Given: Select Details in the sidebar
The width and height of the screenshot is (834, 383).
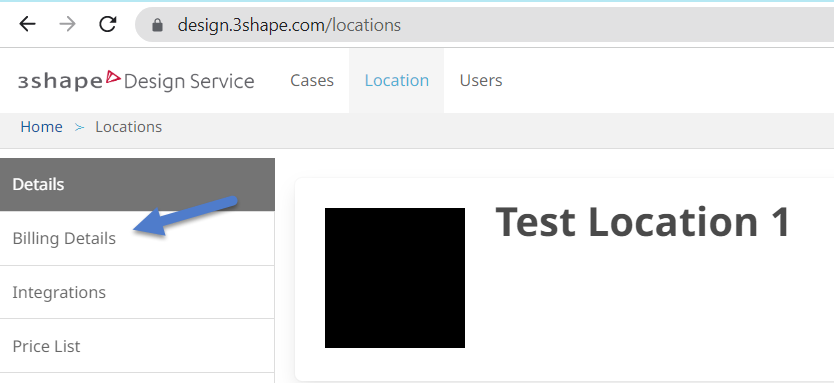Looking at the screenshot, I should (137, 185).
